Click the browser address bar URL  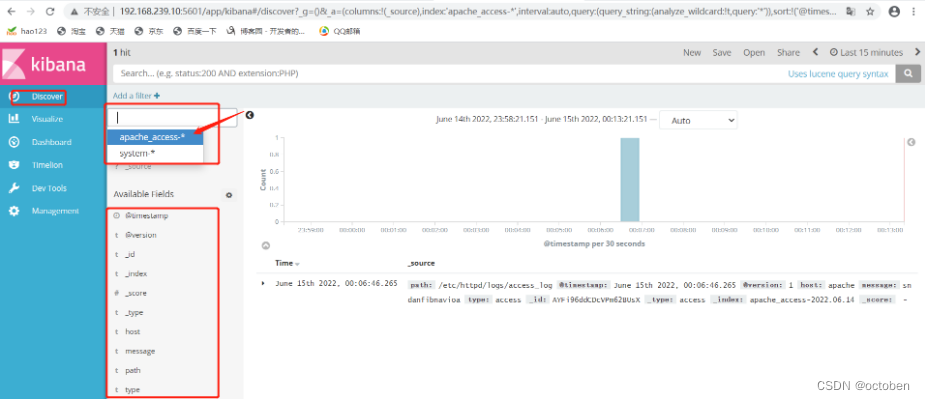click(x=478, y=11)
